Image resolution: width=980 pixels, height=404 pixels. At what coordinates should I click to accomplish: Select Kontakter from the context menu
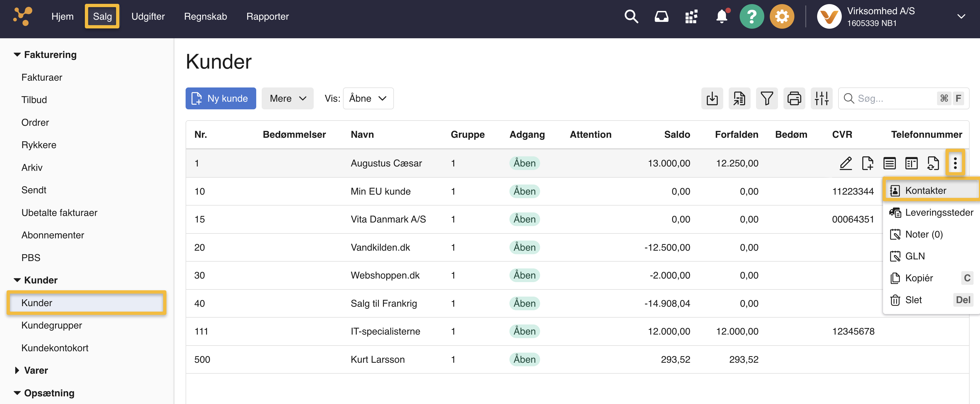pos(925,191)
